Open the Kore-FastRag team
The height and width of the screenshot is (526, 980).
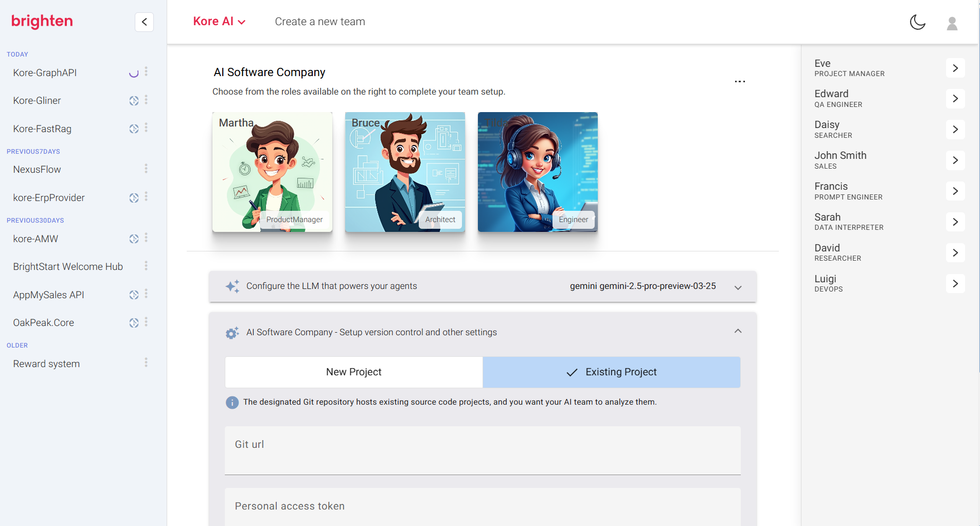coord(42,129)
